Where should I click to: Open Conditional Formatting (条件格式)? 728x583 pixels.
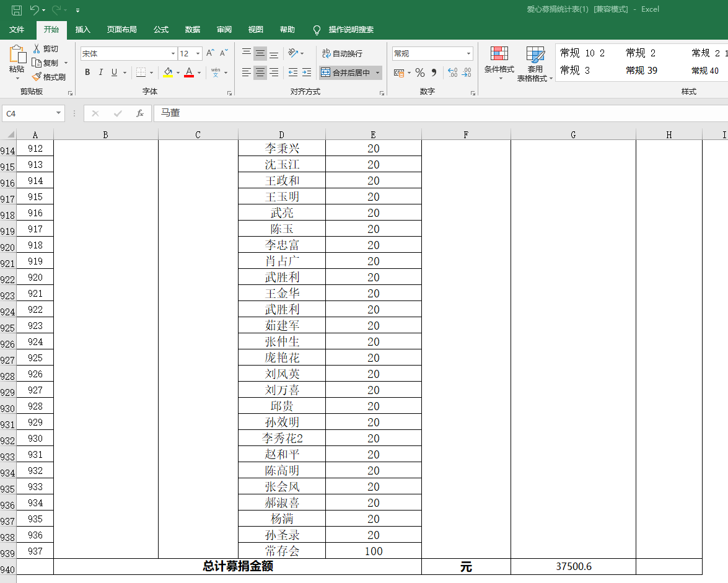coord(499,63)
